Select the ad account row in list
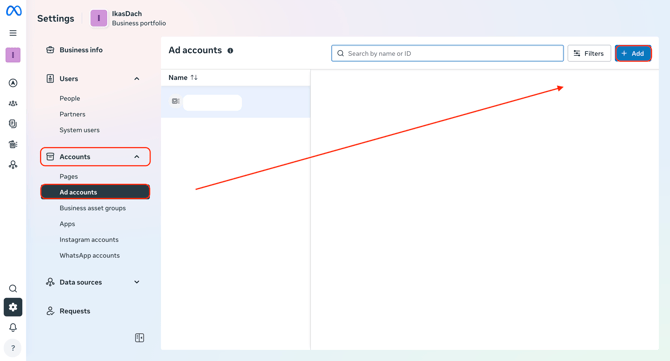 pos(235,102)
